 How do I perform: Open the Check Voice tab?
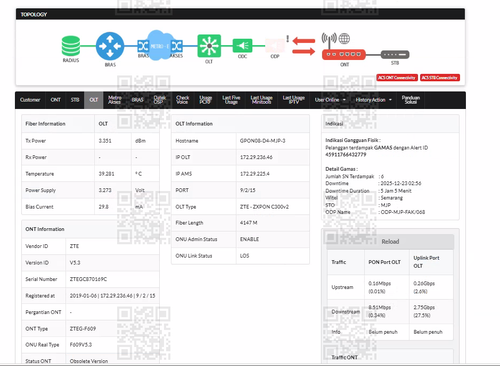pos(182,100)
